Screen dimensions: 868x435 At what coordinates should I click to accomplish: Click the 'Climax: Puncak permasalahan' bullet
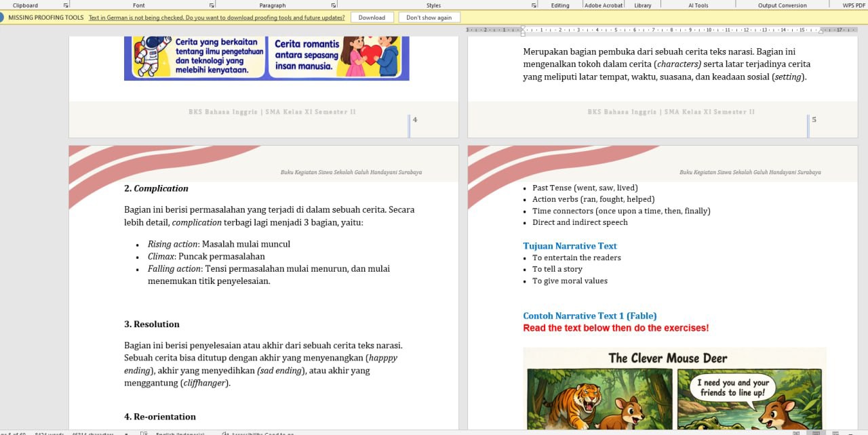[206, 256]
